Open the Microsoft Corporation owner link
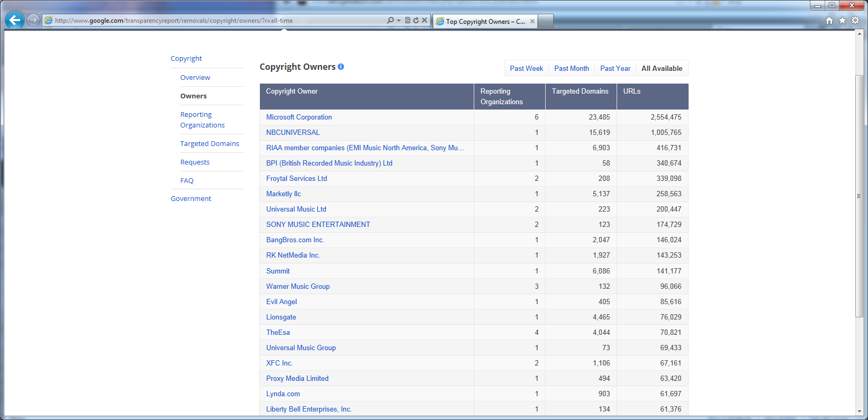868x420 pixels. (299, 117)
